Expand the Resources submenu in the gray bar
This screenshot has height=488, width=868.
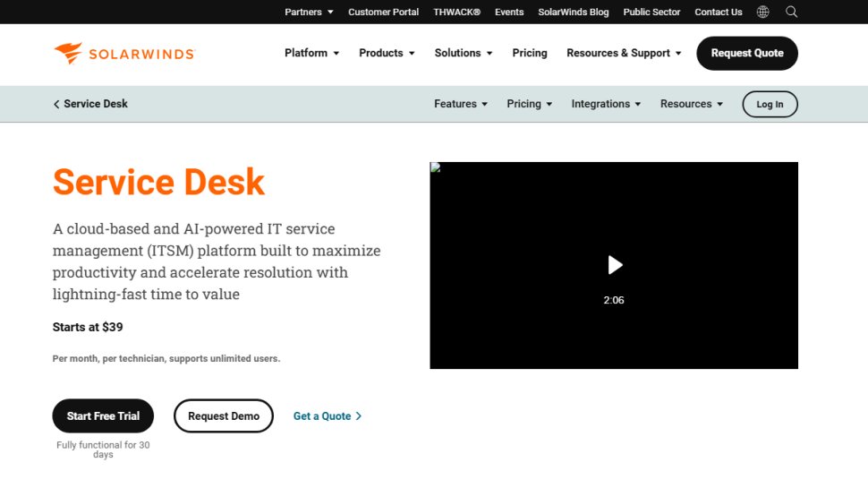click(x=692, y=104)
